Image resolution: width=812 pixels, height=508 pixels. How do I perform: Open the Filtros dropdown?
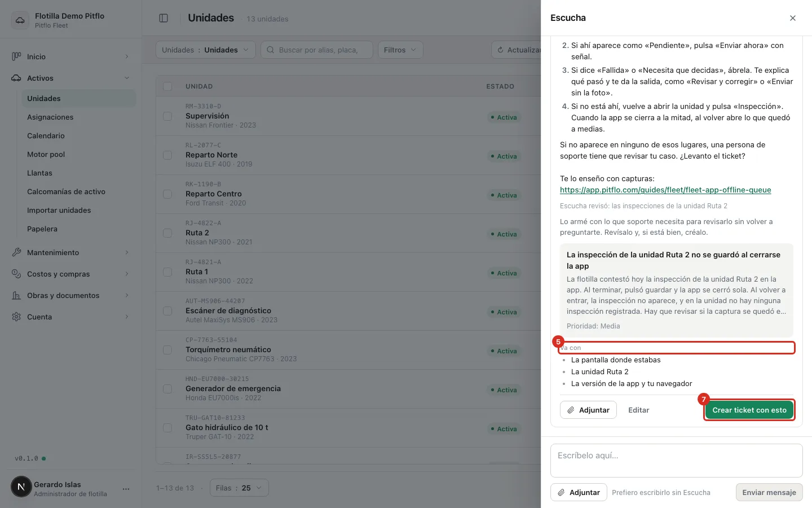[x=400, y=50]
